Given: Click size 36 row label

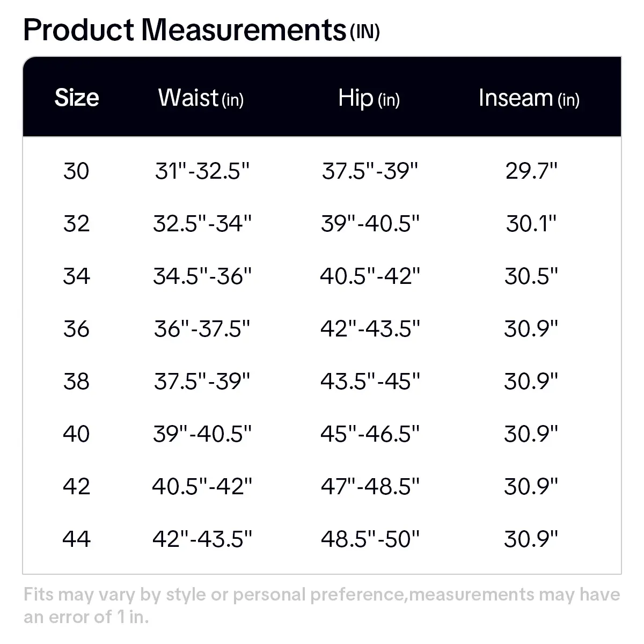Looking at the screenshot, I should click(76, 328).
